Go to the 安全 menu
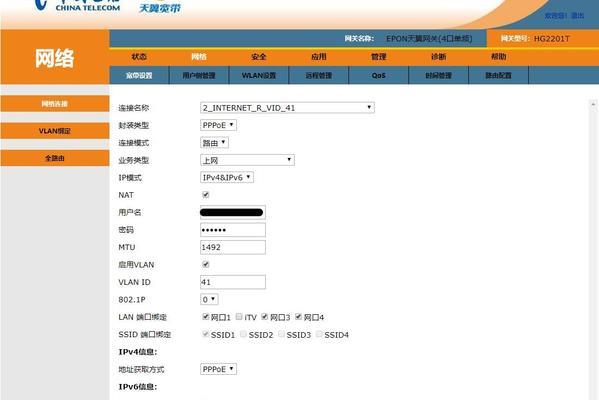 point(259,57)
